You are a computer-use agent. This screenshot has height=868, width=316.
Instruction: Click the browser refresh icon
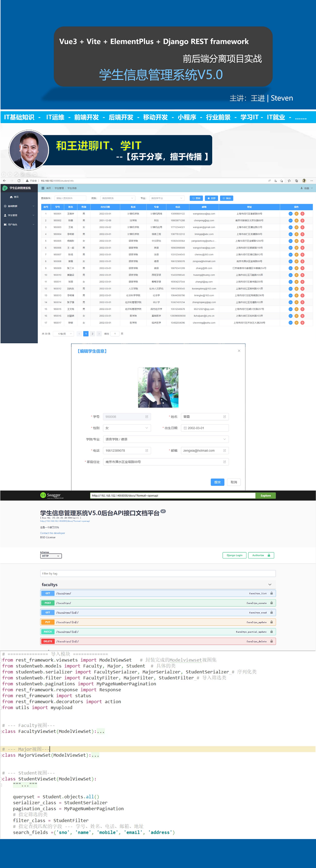click(19, 181)
